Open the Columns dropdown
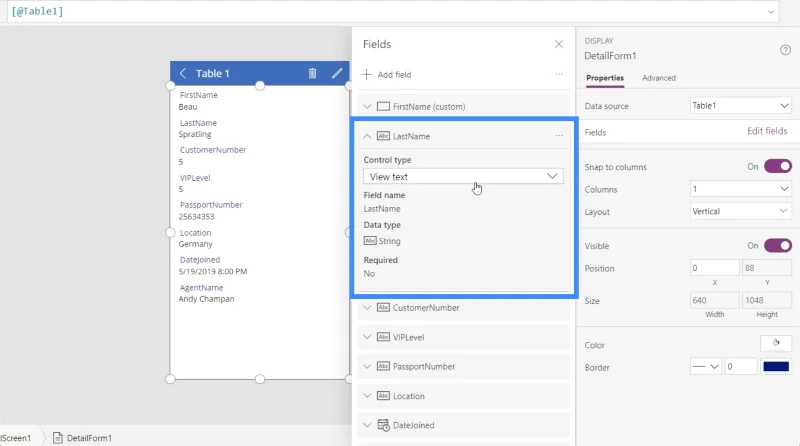 pyautogui.click(x=740, y=189)
